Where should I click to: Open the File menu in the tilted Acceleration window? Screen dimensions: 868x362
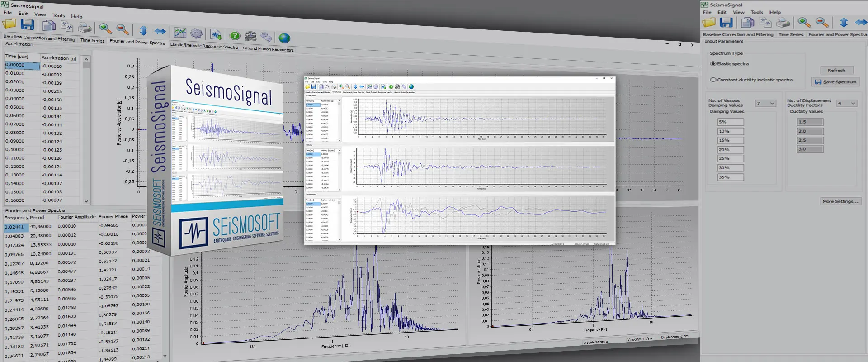pos(8,13)
